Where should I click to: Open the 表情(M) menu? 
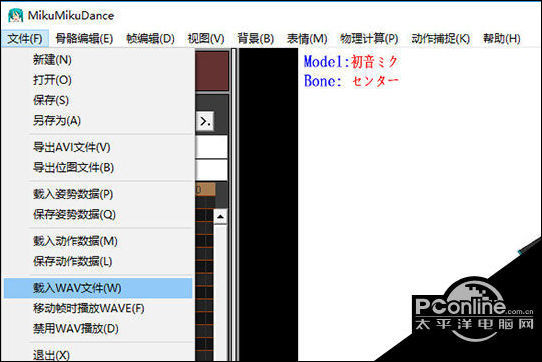(x=307, y=38)
